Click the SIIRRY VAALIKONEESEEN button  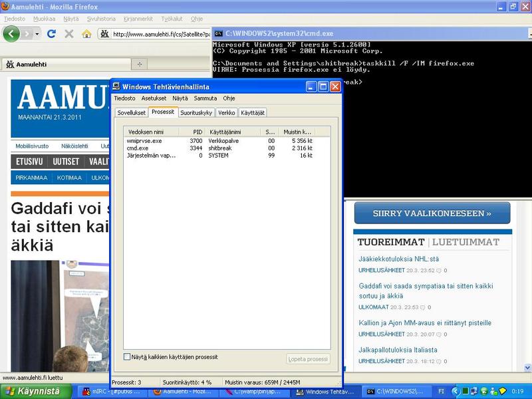tap(432, 213)
